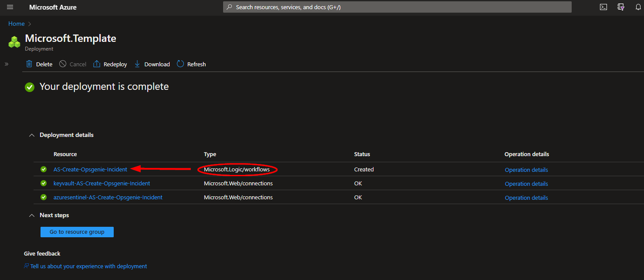The height and width of the screenshot is (280, 644).
Task: Click the Download arrow icon
Action: [x=137, y=64]
